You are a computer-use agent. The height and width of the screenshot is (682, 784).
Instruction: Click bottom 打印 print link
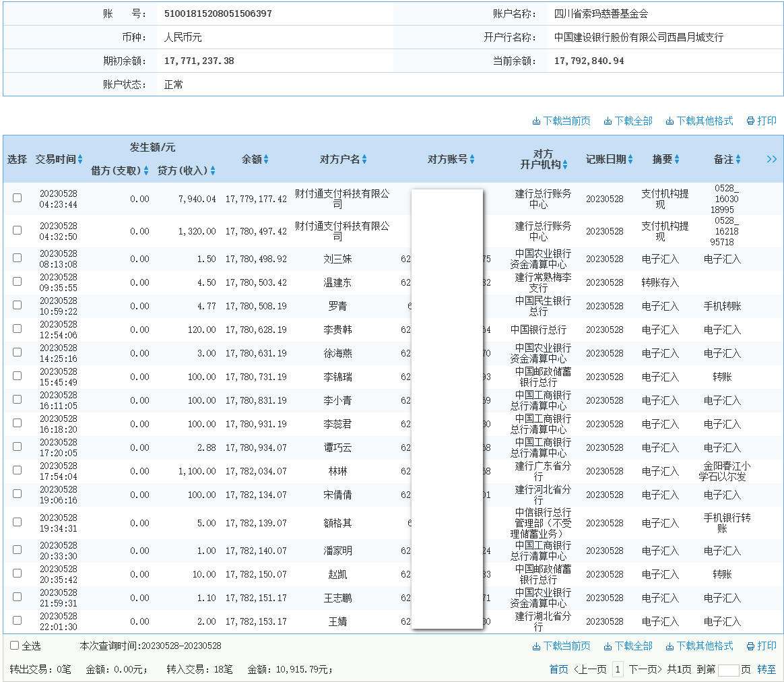pos(762,646)
